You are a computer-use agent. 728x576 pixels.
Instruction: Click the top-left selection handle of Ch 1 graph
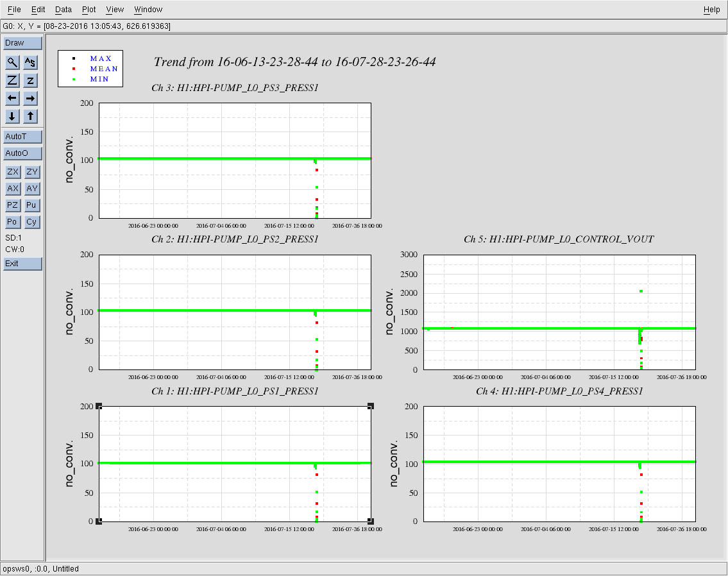pyautogui.click(x=99, y=407)
